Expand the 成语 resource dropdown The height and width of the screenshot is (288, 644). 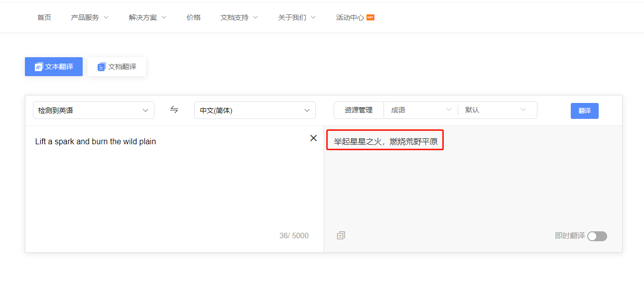[x=421, y=110]
